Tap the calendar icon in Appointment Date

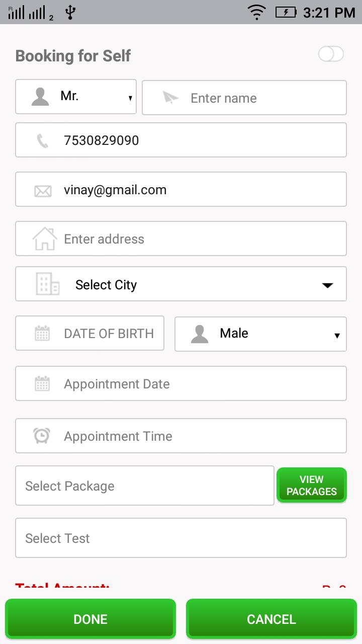coord(42,384)
